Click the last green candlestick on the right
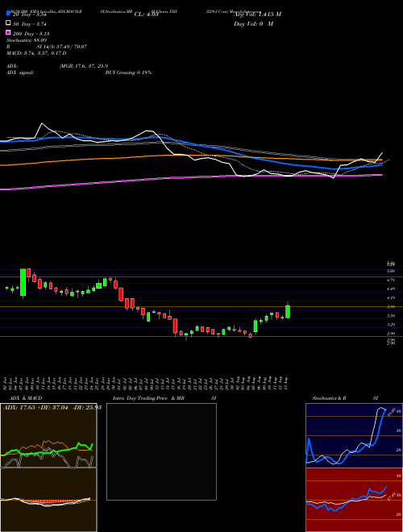The height and width of the screenshot is (532, 403). click(x=288, y=311)
